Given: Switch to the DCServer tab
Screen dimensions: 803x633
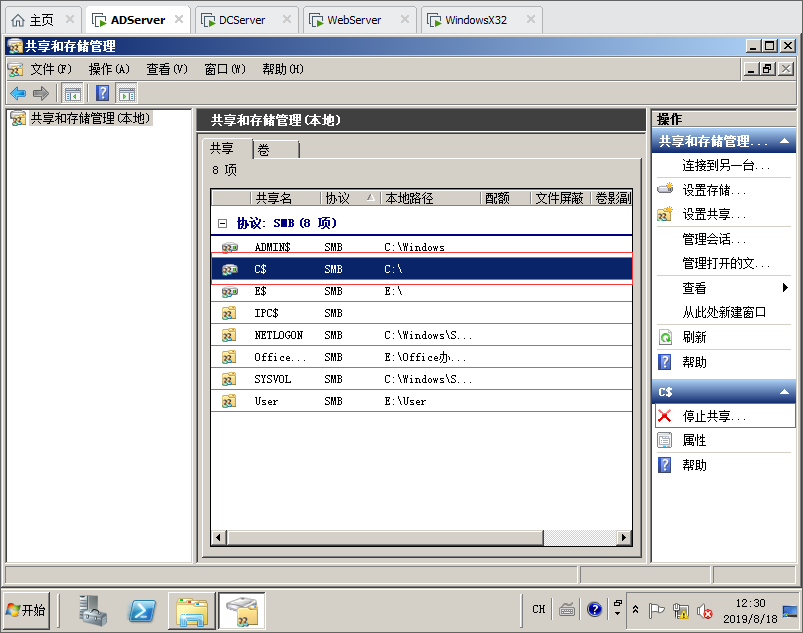Looking at the screenshot, I should 246,20.
